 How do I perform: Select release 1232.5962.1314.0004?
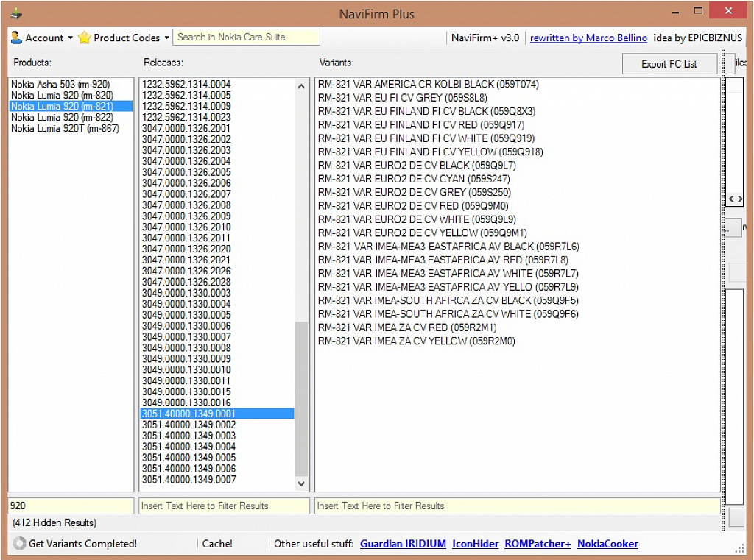pos(217,84)
